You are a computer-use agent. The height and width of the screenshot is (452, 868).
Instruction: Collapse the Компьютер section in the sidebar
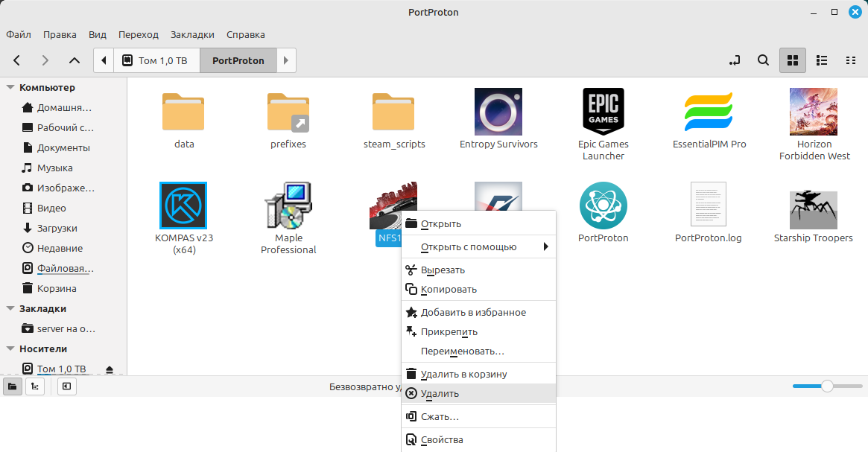tap(10, 87)
